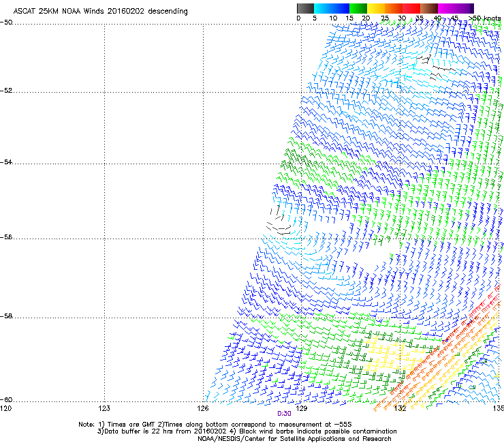Image resolution: width=504 pixels, height=443 pixels.
Task: Click the -56 latitude label
Action: click(6, 236)
